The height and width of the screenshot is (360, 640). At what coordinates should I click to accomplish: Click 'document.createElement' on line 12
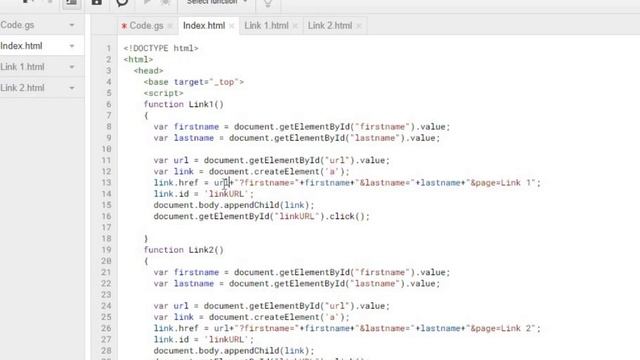[x=264, y=171]
